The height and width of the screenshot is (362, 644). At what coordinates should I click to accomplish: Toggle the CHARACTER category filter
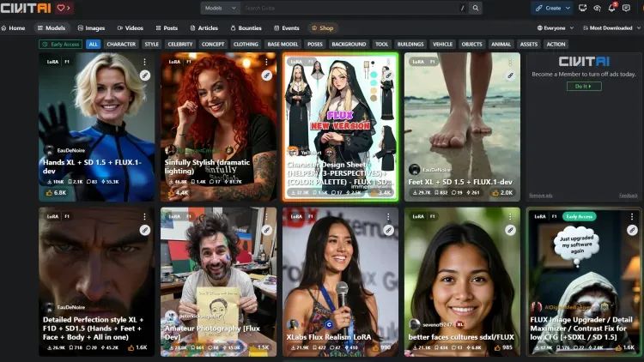121,45
